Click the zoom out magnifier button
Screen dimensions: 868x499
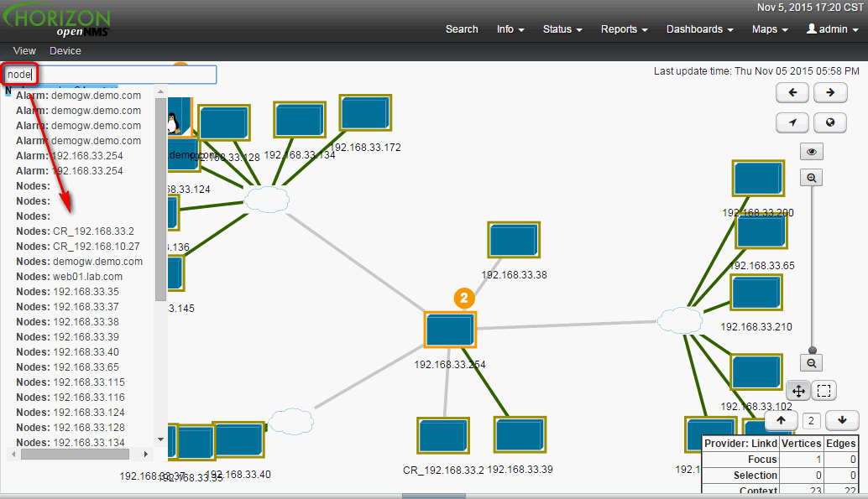812,363
